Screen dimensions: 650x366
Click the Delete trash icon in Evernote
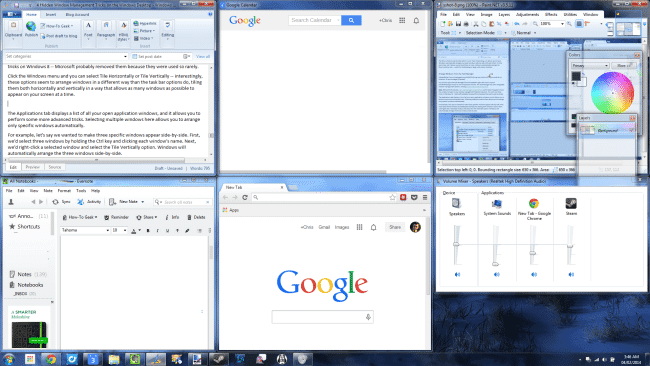pyautogui.click(x=189, y=217)
